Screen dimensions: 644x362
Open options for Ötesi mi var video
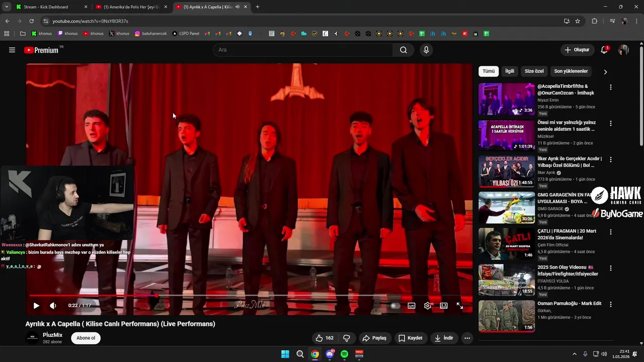point(611,123)
